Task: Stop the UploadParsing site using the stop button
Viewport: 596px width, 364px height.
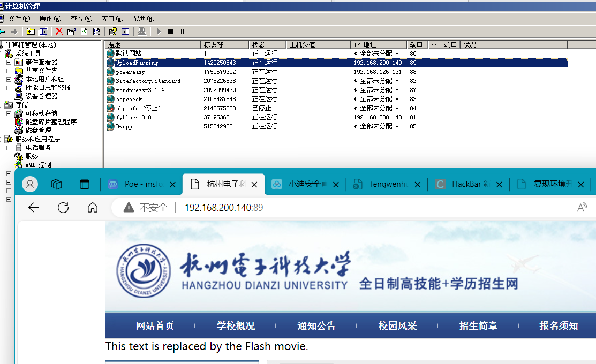Action: (170, 32)
